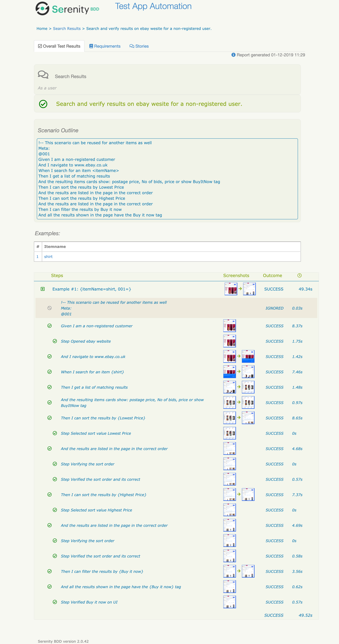The image size is (339, 644).
Task: Open screenshot for 'Step Selected sort value Lowest Price'
Action: click(229, 433)
